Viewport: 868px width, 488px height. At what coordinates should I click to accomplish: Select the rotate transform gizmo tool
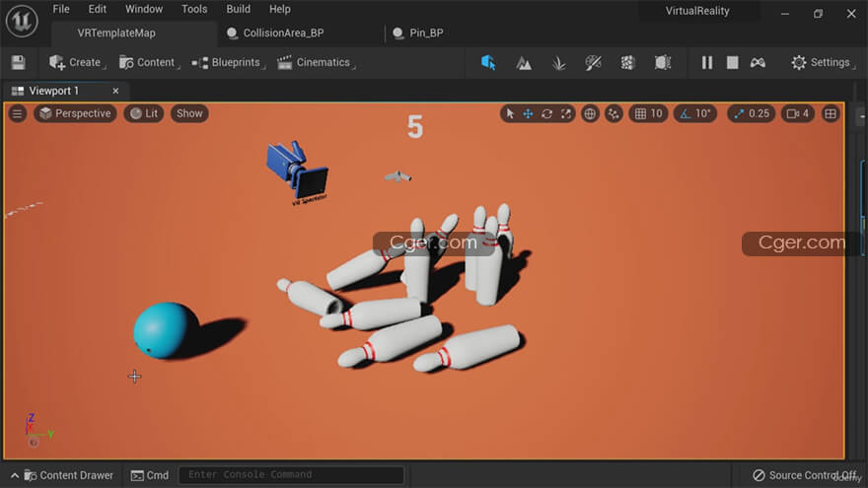(x=546, y=113)
